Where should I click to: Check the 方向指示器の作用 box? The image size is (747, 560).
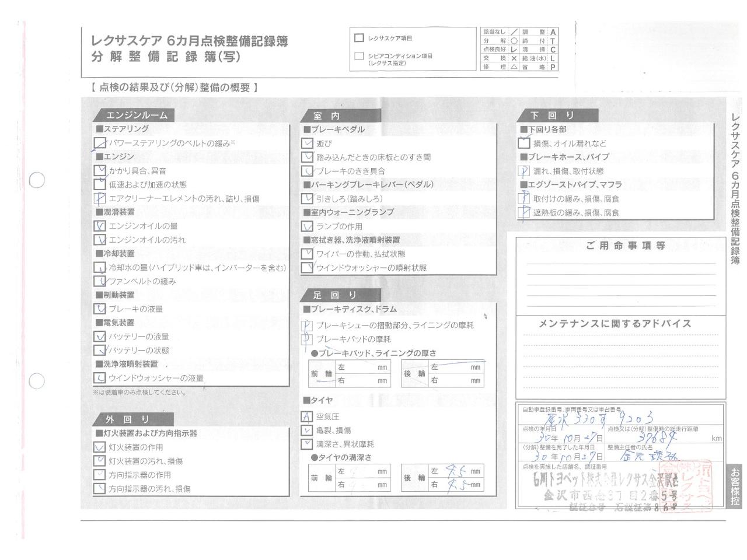(x=100, y=475)
